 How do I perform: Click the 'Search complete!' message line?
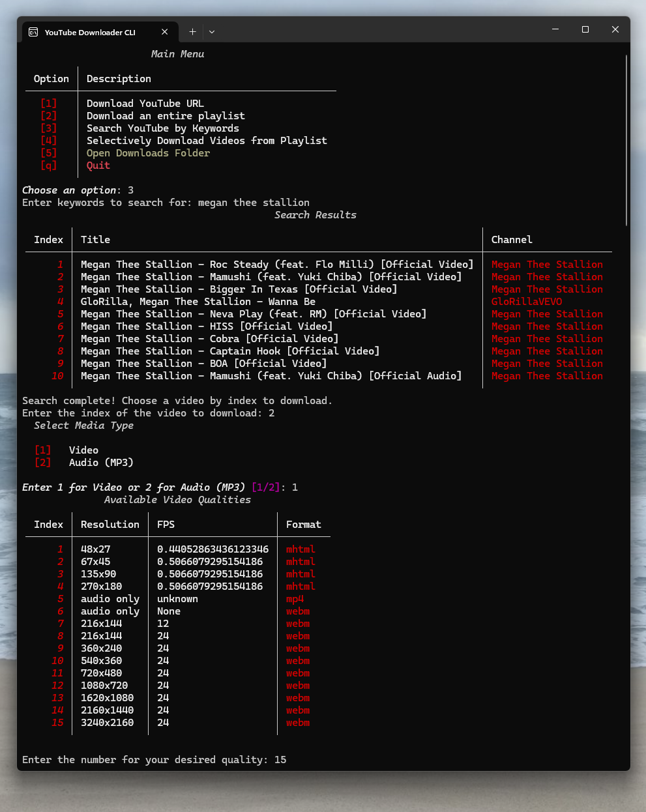tap(177, 401)
